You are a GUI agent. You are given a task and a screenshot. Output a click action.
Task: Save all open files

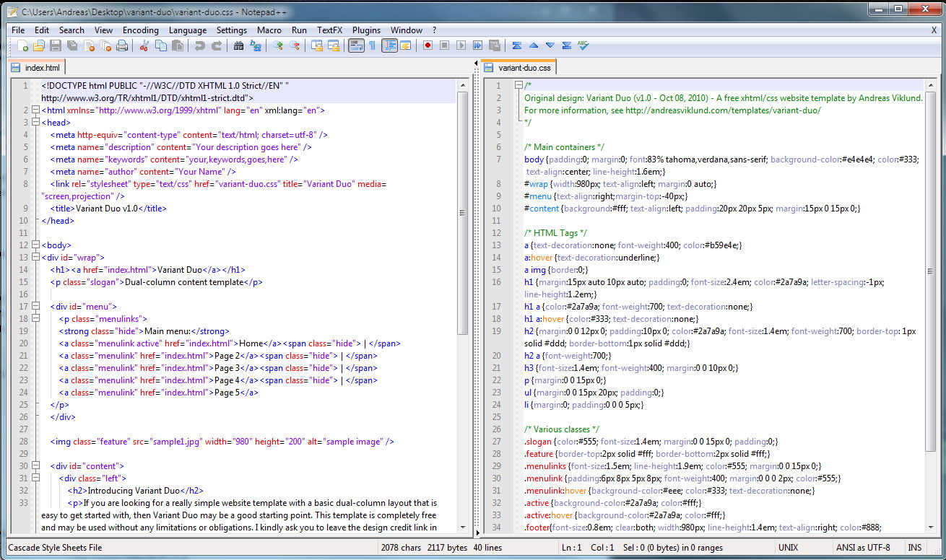coord(71,45)
